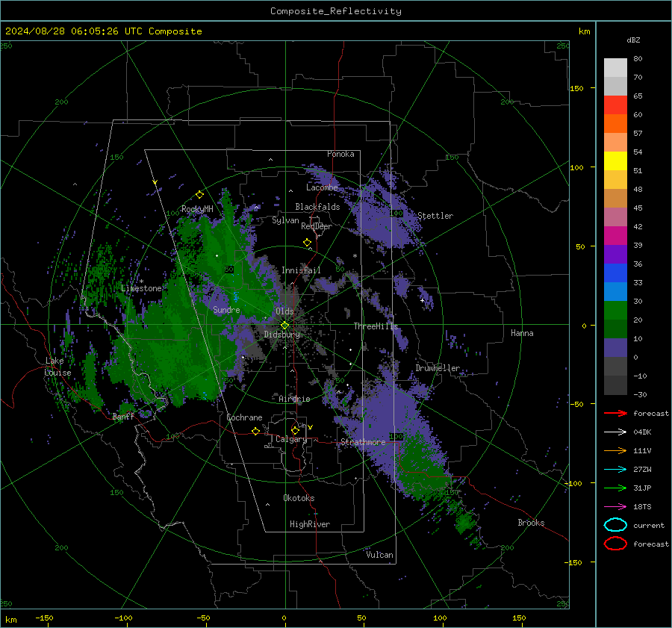Click the dusty pink 45–42 dBZ swatch

615,217
